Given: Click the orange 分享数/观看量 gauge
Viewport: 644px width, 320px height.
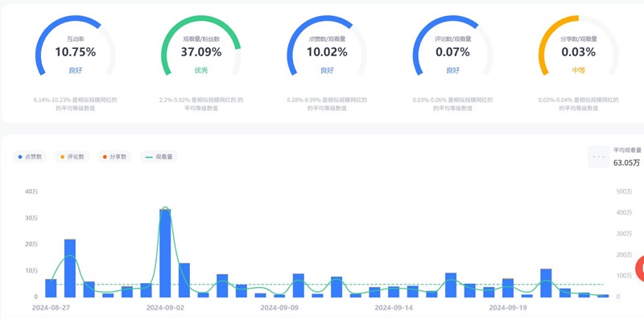Looking at the screenshot, I should tap(578, 46).
